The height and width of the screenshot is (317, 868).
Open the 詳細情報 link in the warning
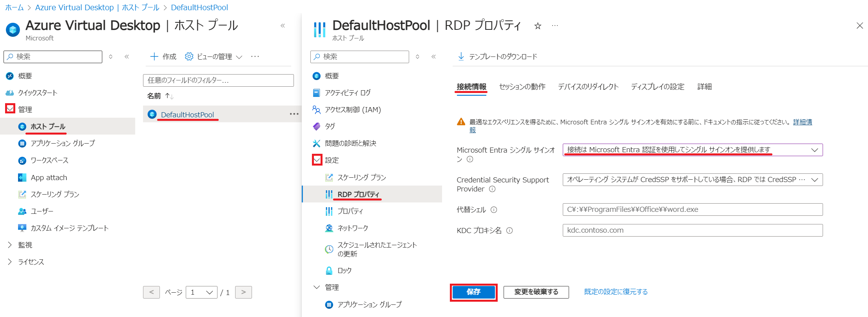803,122
